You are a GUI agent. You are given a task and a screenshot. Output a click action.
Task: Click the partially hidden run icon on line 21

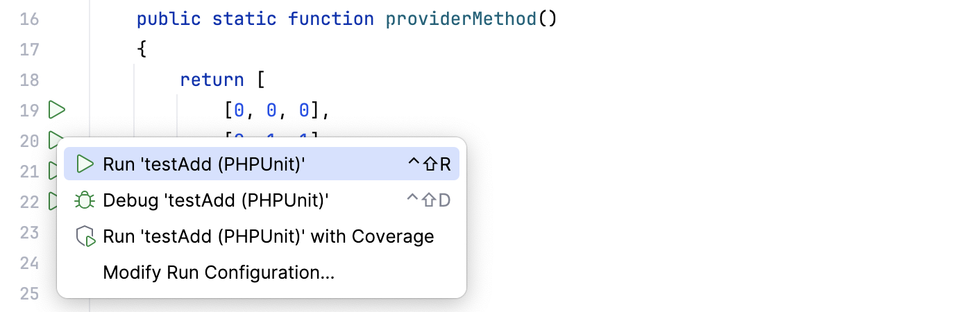(51, 171)
